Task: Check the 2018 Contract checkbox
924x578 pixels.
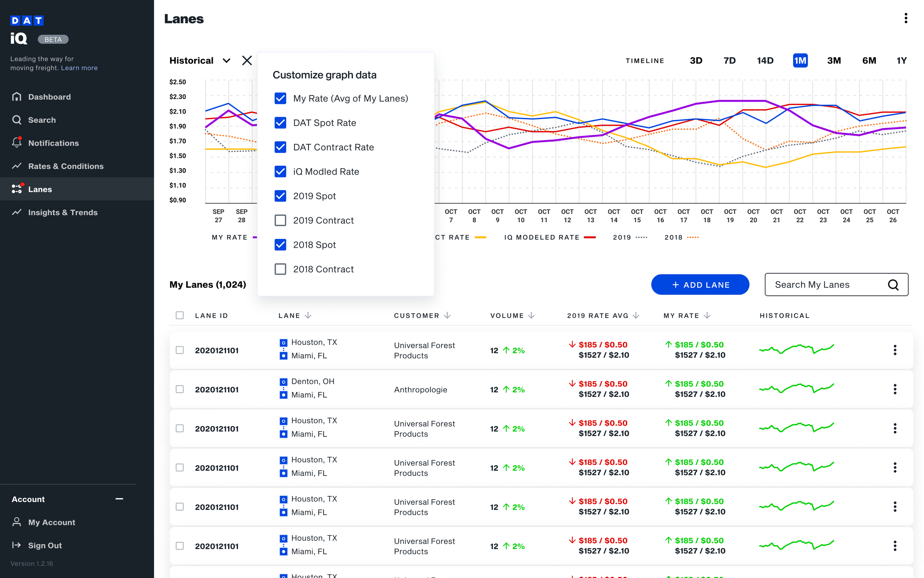Action: 281,269
